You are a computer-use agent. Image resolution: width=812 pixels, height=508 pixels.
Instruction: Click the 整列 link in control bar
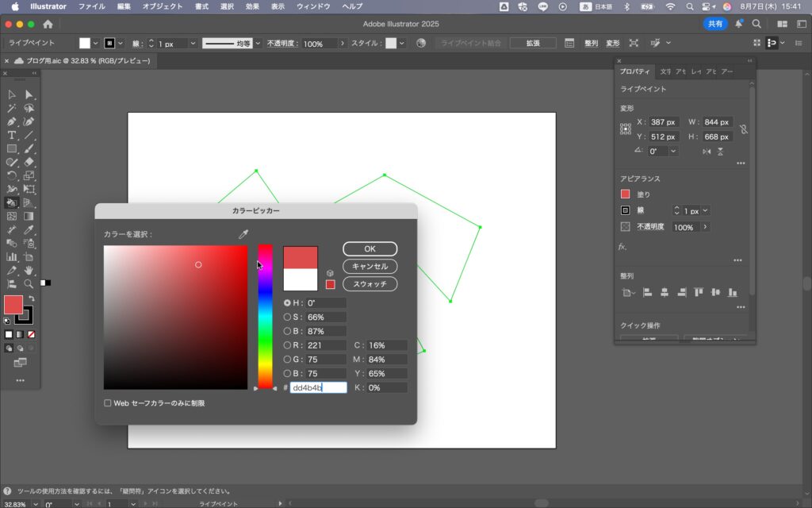point(592,44)
